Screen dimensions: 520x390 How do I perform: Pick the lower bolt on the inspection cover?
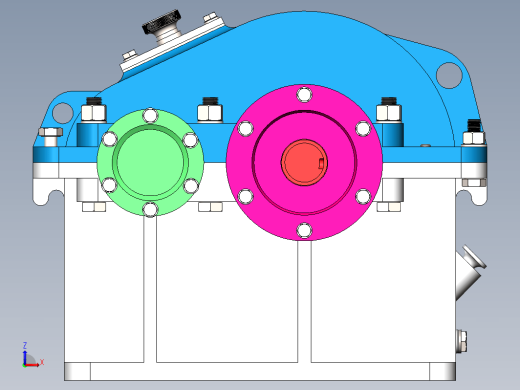click(129, 55)
